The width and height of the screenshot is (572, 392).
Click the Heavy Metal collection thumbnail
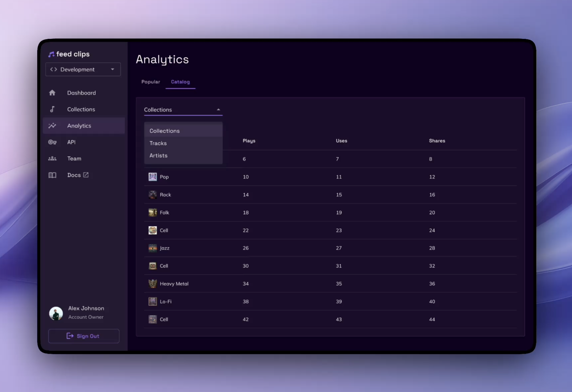(x=153, y=284)
